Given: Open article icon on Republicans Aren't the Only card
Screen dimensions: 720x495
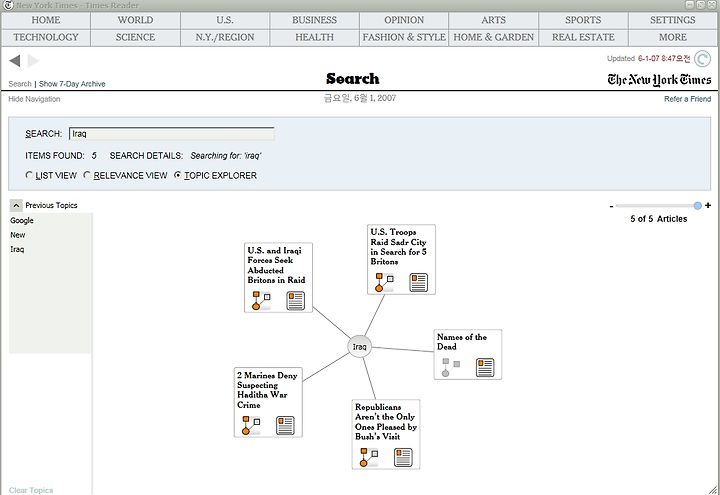Looking at the screenshot, I should pyautogui.click(x=403, y=458).
